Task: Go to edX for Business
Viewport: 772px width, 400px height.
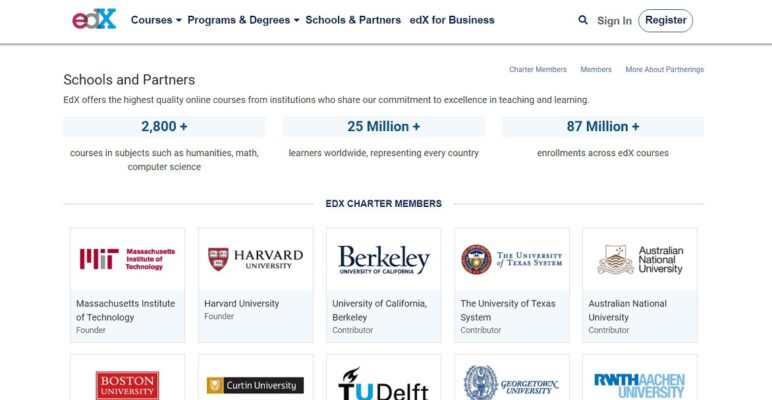Action: pos(452,20)
